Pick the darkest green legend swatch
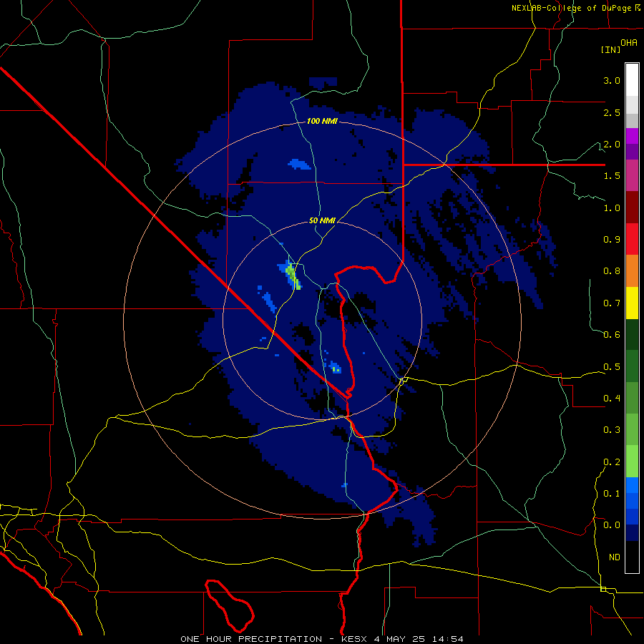Screen dimensions: 644x644 [632, 334]
